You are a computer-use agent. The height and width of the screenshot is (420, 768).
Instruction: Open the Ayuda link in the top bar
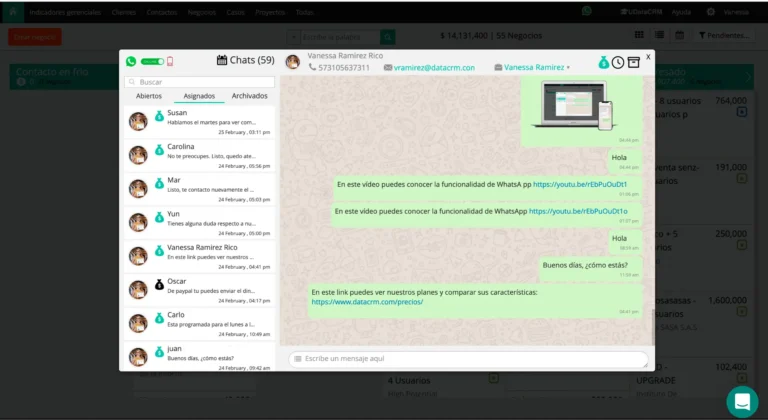681,12
